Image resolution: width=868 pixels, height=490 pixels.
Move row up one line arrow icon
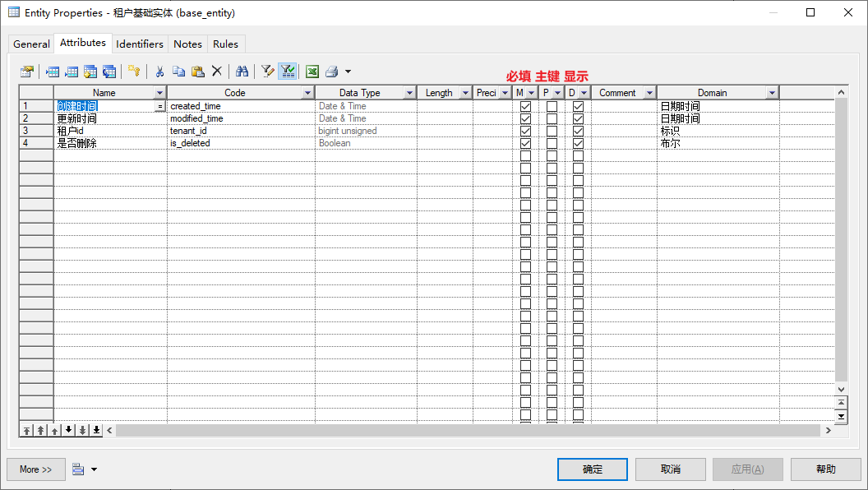(x=54, y=430)
